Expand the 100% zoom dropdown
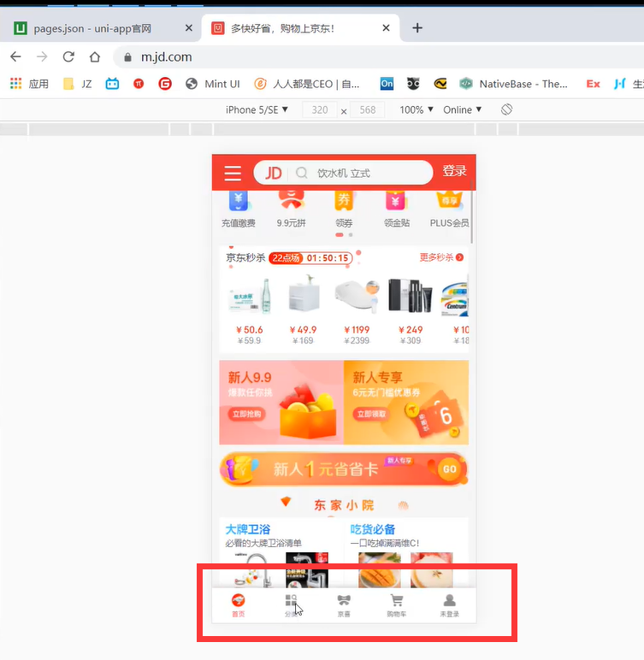Image resolution: width=644 pixels, height=660 pixels. (x=417, y=110)
